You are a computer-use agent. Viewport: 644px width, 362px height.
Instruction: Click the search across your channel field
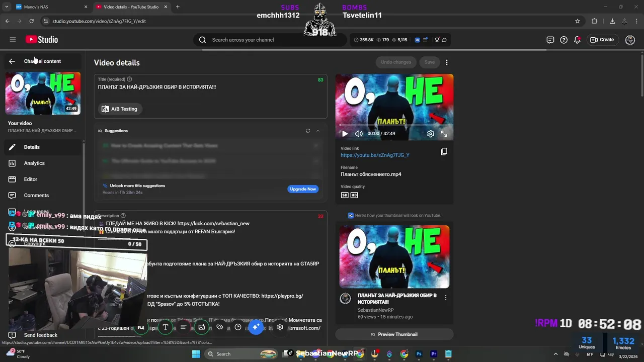[x=270, y=40]
